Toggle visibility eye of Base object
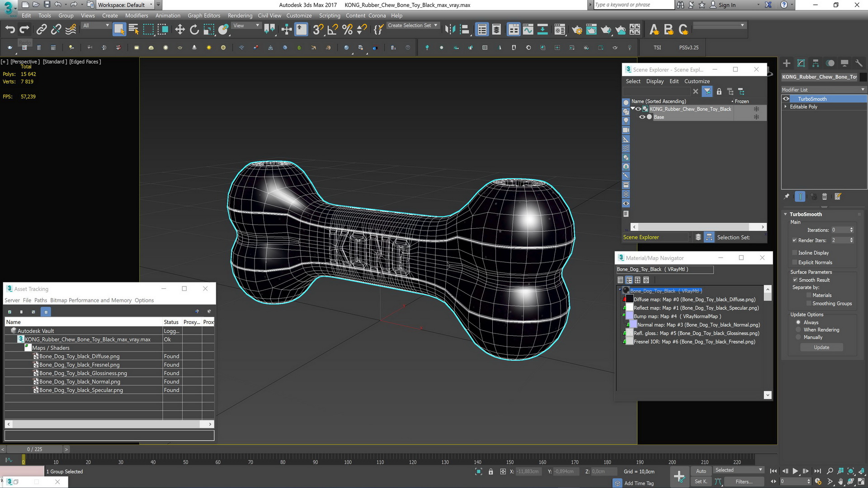This screenshot has width=868, height=488. (642, 117)
